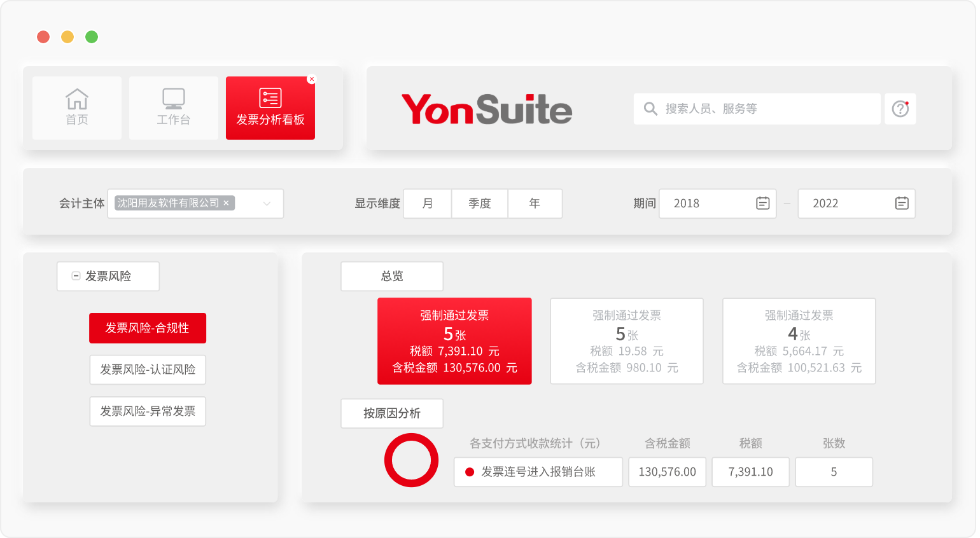Click the search magnifier icon
Image resolution: width=980 pixels, height=538 pixels.
tap(650, 109)
